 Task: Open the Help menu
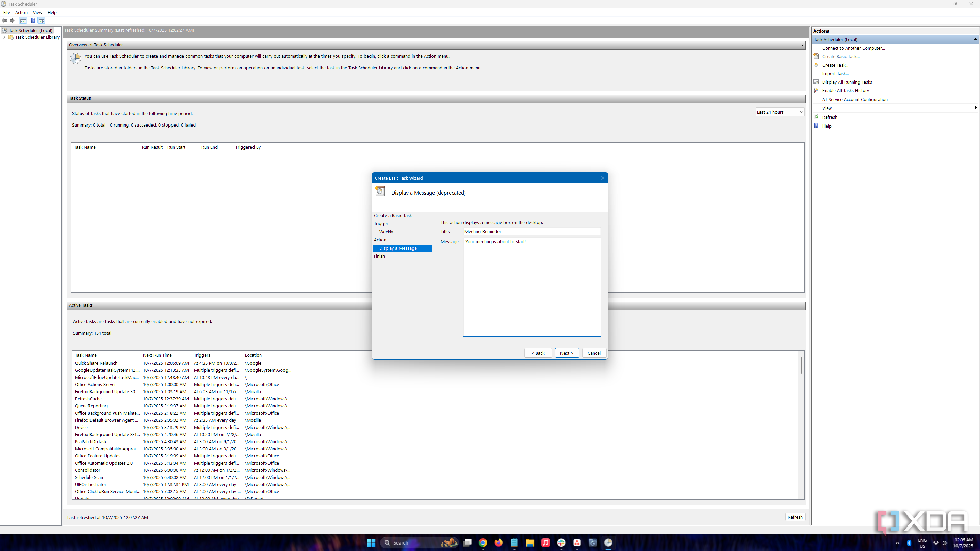tap(52, 12)
